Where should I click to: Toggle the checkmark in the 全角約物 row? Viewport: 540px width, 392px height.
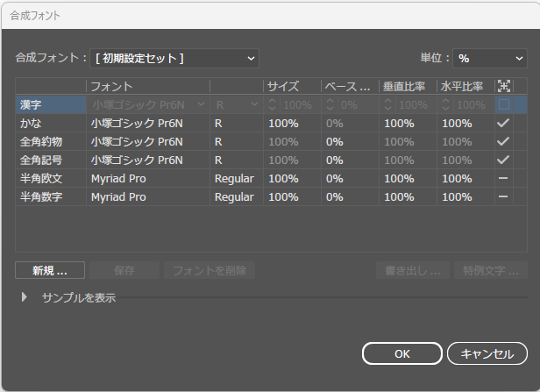pos(503,142)
